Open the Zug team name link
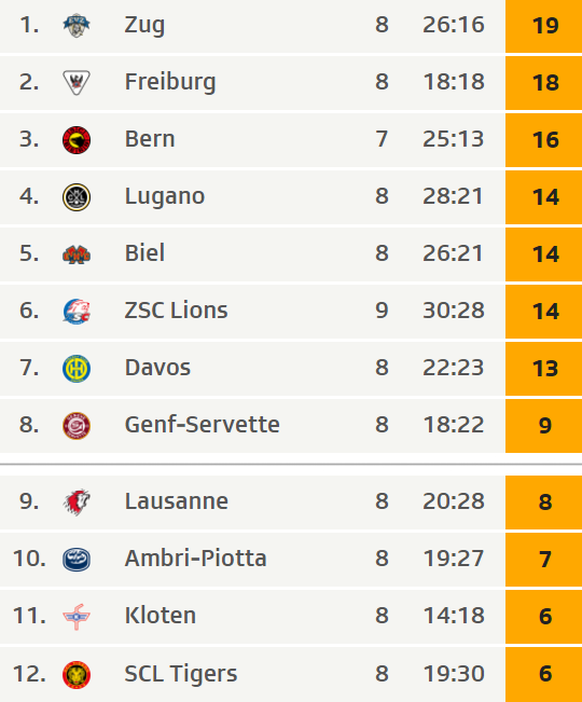This screenshot has height=702, width=582. 145,25
